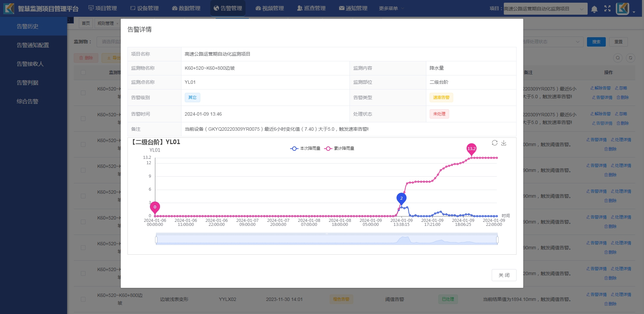This screenshot has width=644, height=314.
Task: Select 告警通知配置 in the sidebar
Action: point(33,45)
